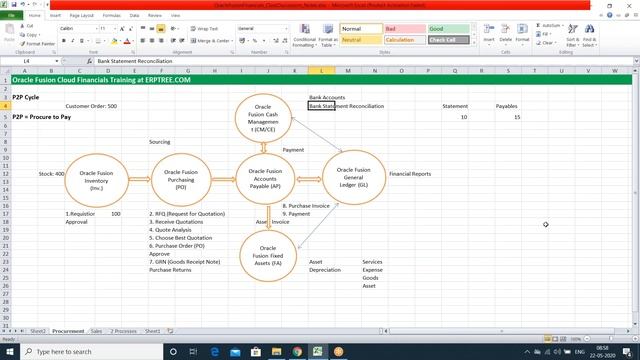
Task: Click the Name Box showing L4
Action: 27,61
